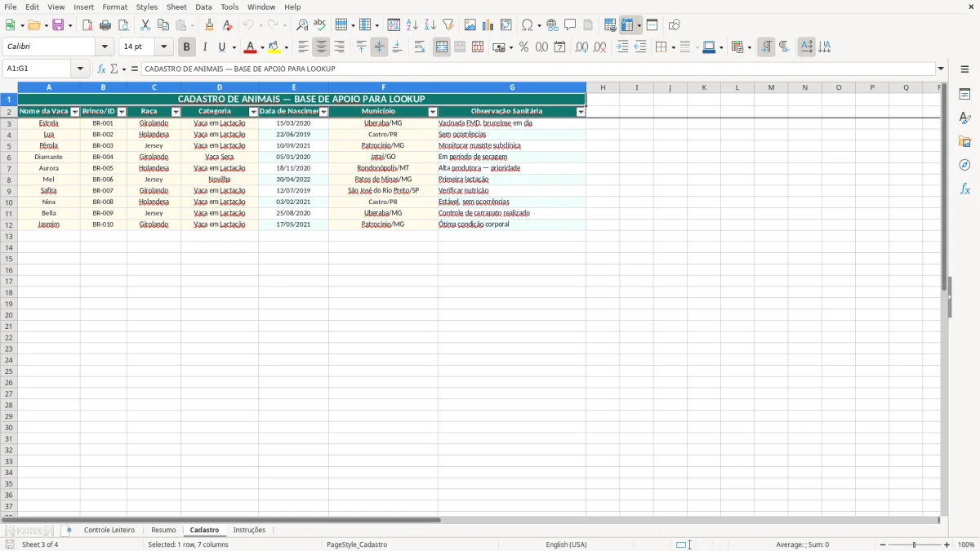This screenshot has width=980, height=551.
Task: Open Find and Replace icon
Action: tap(302, 25)
